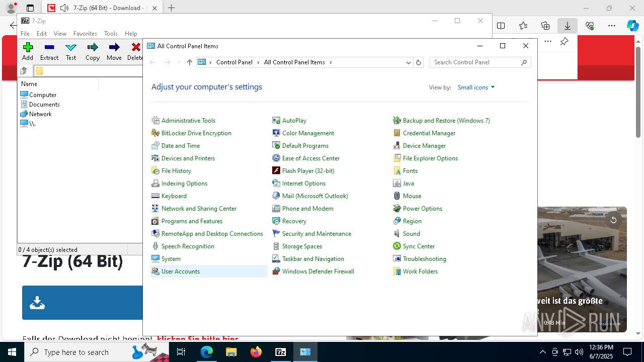
Task: Open 7-Zip View menu
Action: [x=60, y=34]
